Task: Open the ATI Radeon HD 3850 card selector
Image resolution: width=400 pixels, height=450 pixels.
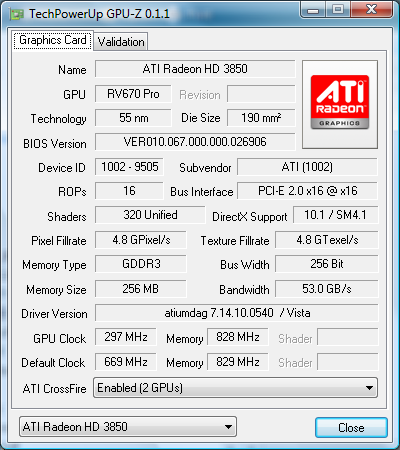Action: [x=128, y=426]
